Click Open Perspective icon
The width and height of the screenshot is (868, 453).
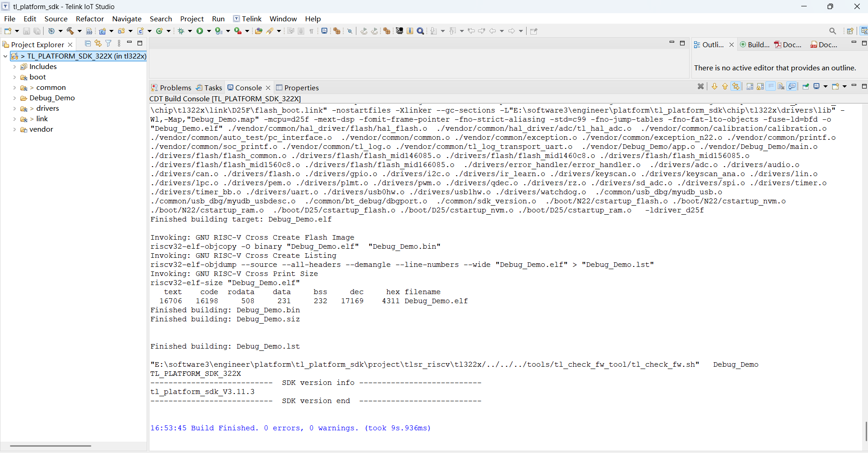pos(850,31)
